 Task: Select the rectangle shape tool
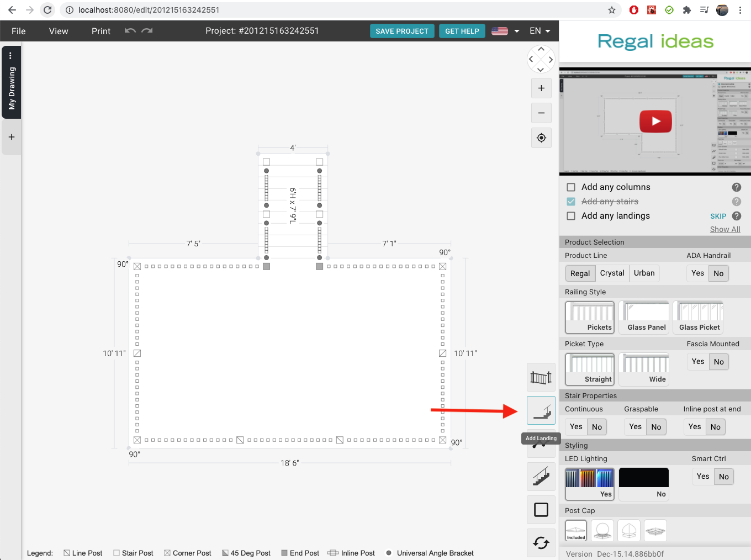click(x=541, y=509)
